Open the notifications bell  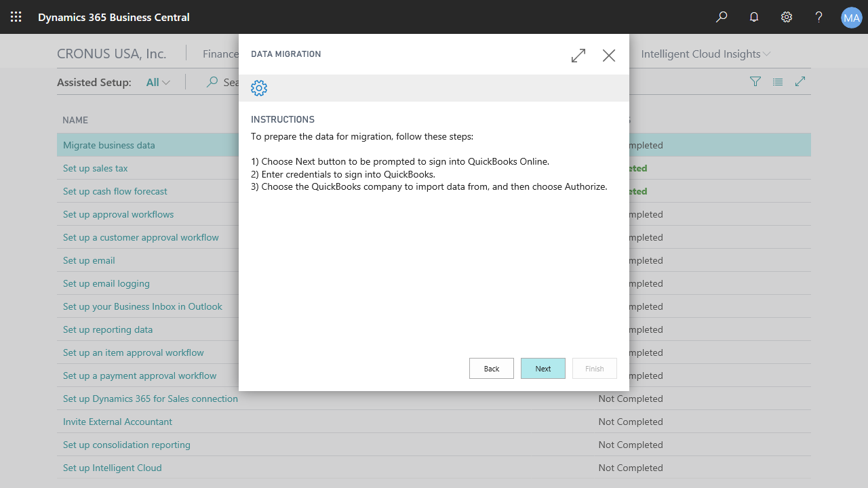coord(754,17)
